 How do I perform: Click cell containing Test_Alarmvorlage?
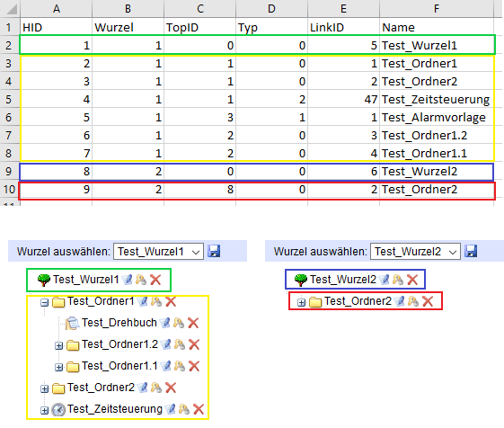tap(437, 117)
